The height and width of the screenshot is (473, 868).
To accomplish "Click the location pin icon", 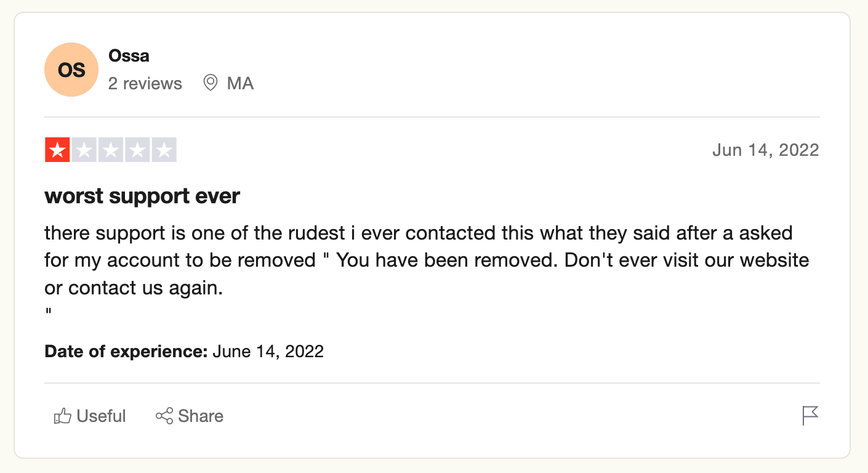I will point(211,83).
